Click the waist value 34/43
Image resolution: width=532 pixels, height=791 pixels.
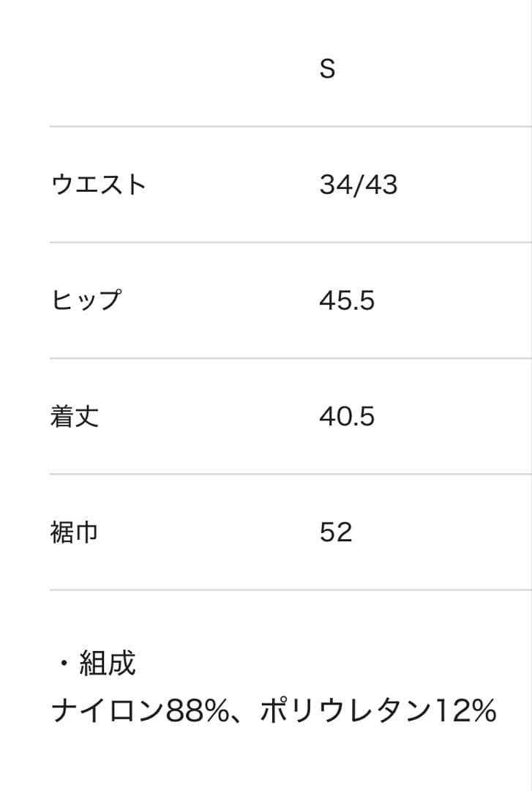[358, 185]
